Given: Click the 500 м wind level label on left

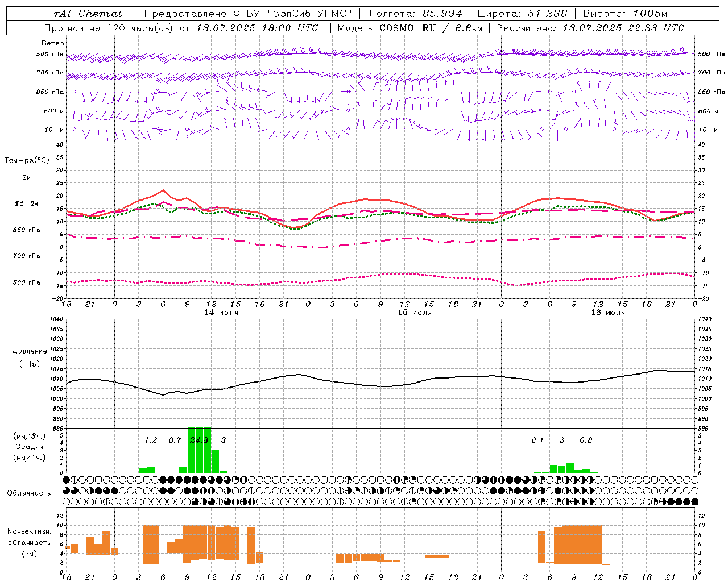Looking at the screenshot, I should [x=54, y=111].
